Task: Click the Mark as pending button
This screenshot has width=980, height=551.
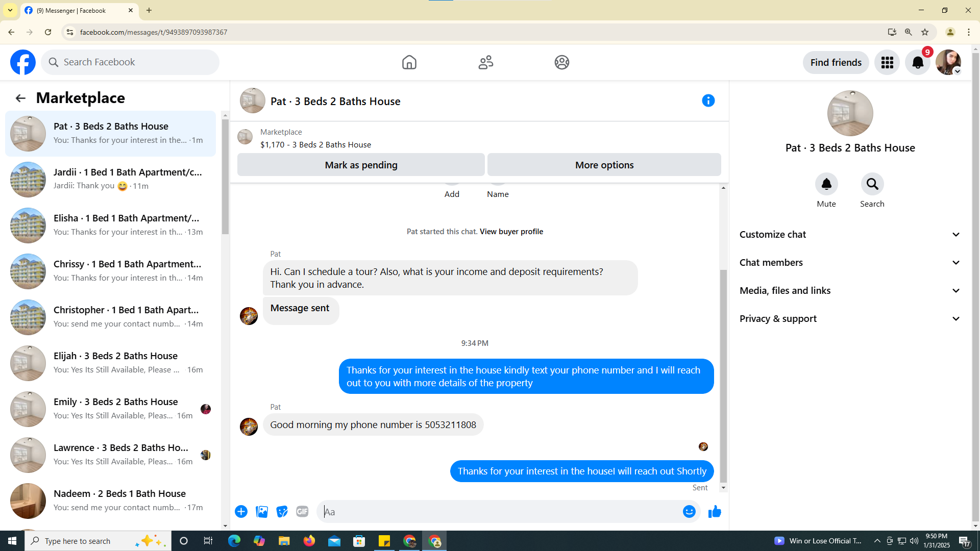Action: point(361,165)
